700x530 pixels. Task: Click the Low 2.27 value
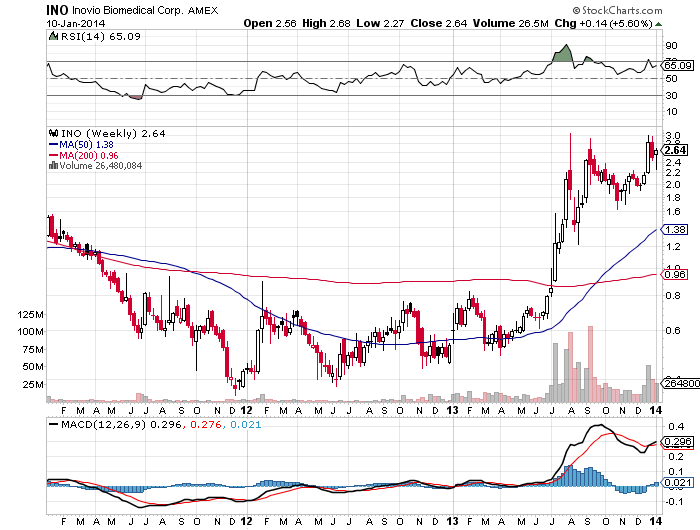380,23
